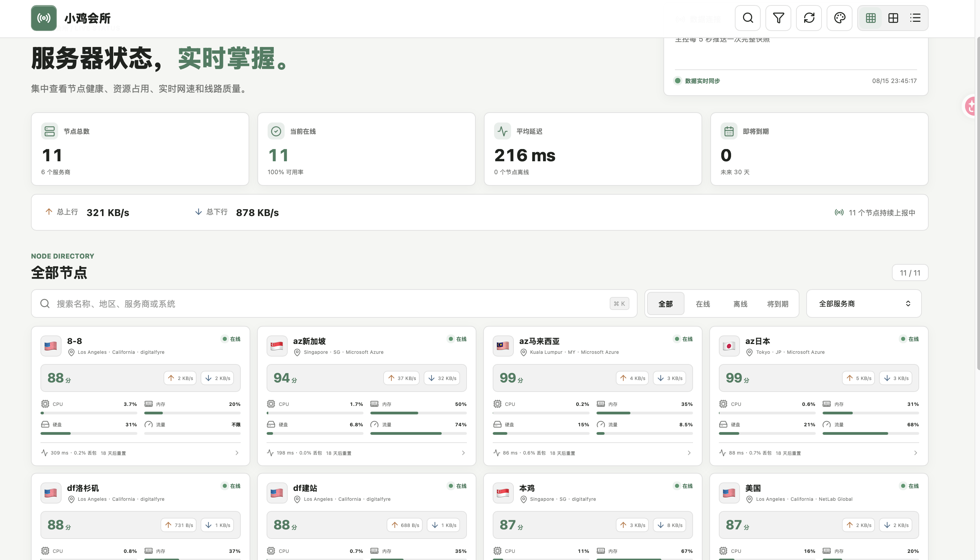Click the 内存 memory icon on 8-8 card

pos(148,404)
